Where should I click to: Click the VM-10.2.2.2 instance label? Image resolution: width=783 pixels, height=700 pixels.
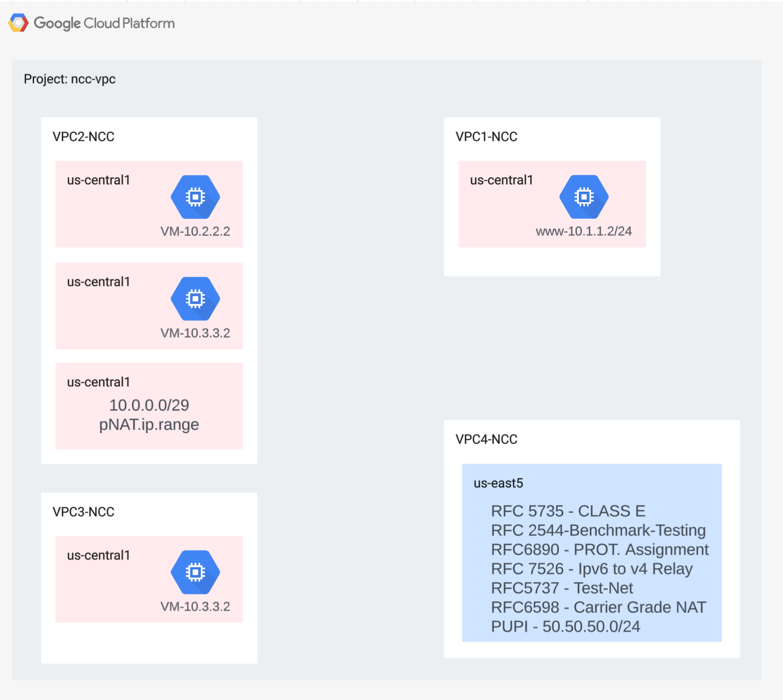[195, 231]
